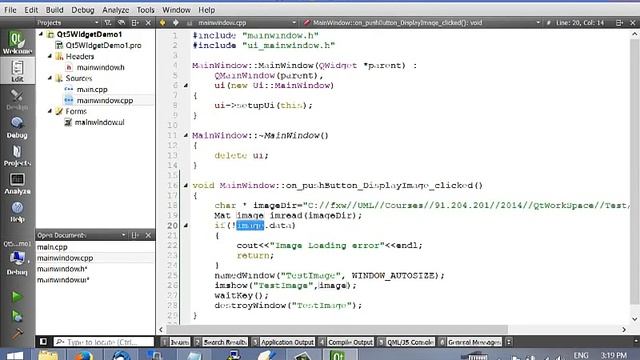Open the Windows Start button
Screen dimensions: 640x360
(15, 356)
